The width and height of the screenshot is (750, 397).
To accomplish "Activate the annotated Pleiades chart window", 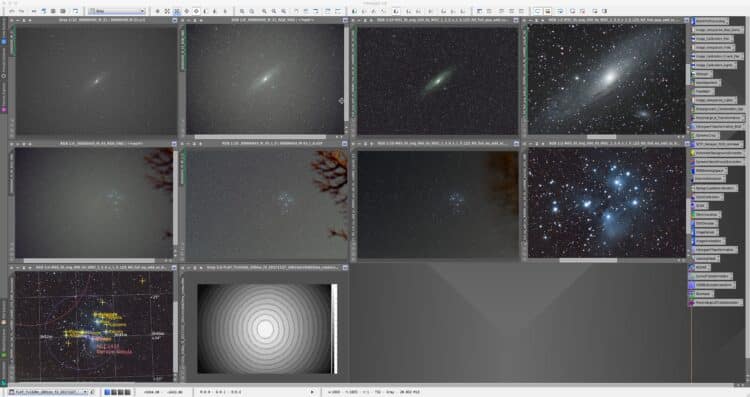I will [94, 326].
